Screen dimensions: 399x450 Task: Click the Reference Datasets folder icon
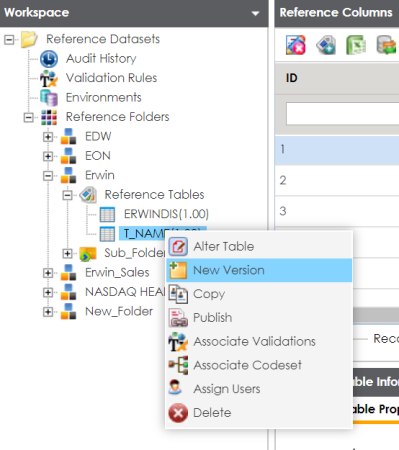pos(29,39)
